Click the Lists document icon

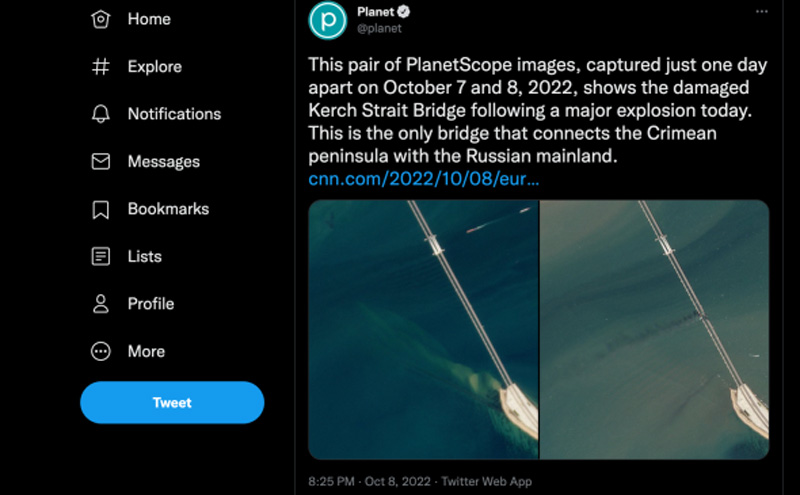[101, 256]
